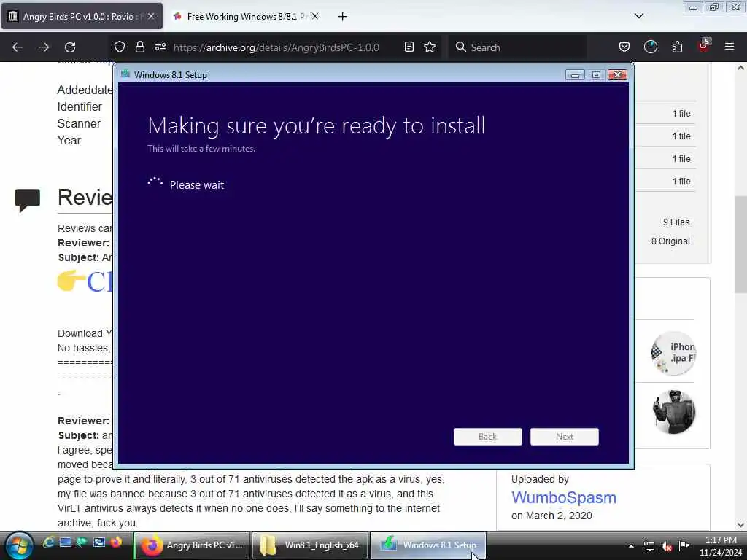The image size is (747, 560).
Task: Click the Back button in Windows 8.1 Setup
Action: (487, 437)
